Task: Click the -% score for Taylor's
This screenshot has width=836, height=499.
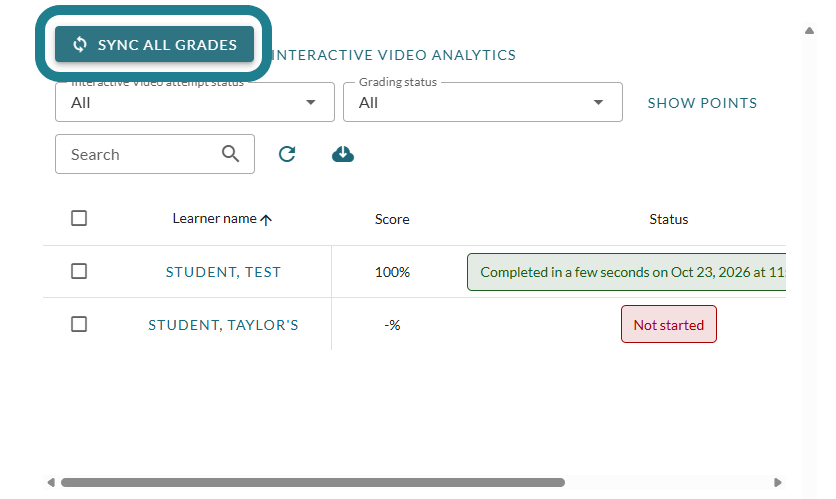Action: click(x=392, y=325)
